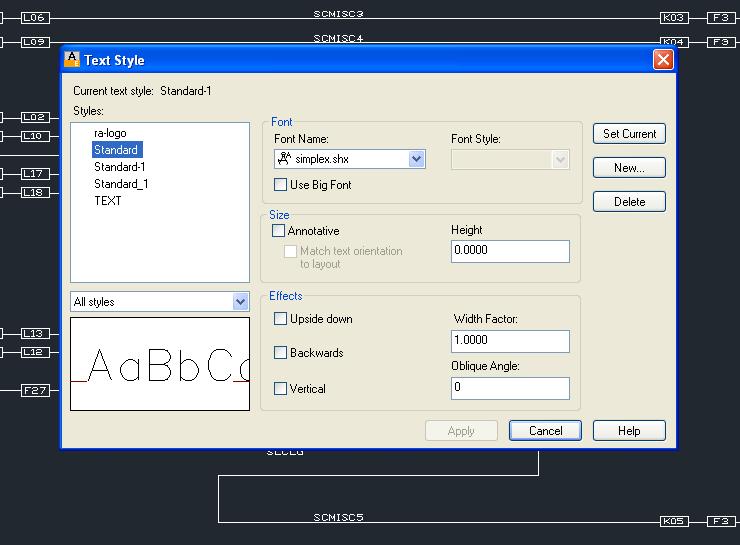Screen dimensions: 740x545
Task: Open the All styles filter dropdown
Action: (x=240, y=302)
